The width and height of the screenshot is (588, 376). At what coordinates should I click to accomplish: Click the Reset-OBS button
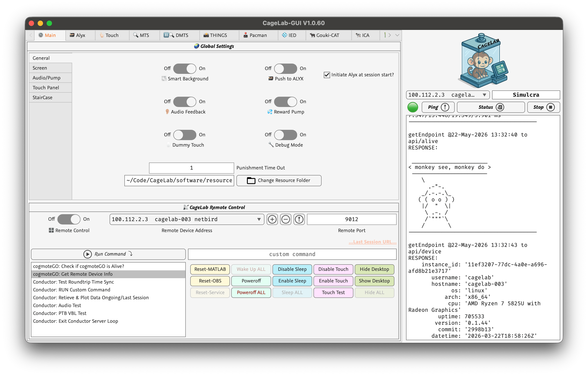tap(210, 281)
